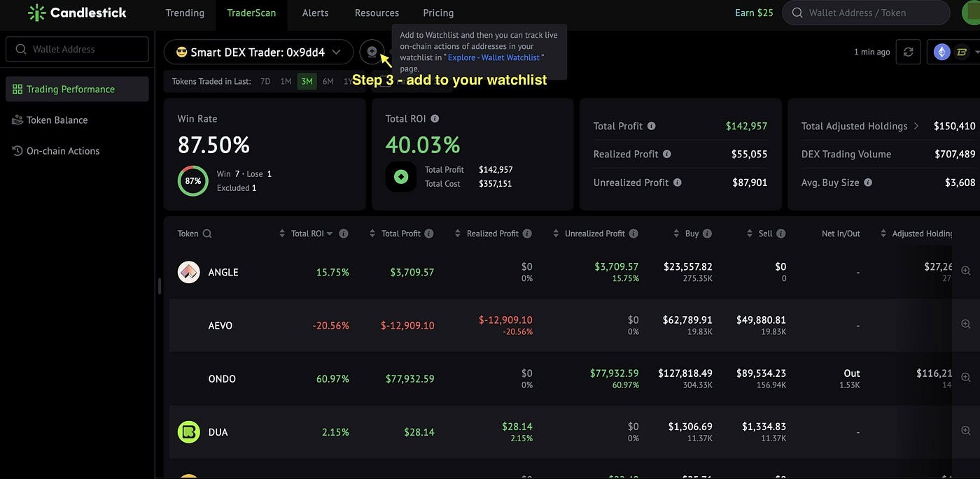Expand Total Adjusted Holdings chevron
980x479 pixels.
(916, 126)
